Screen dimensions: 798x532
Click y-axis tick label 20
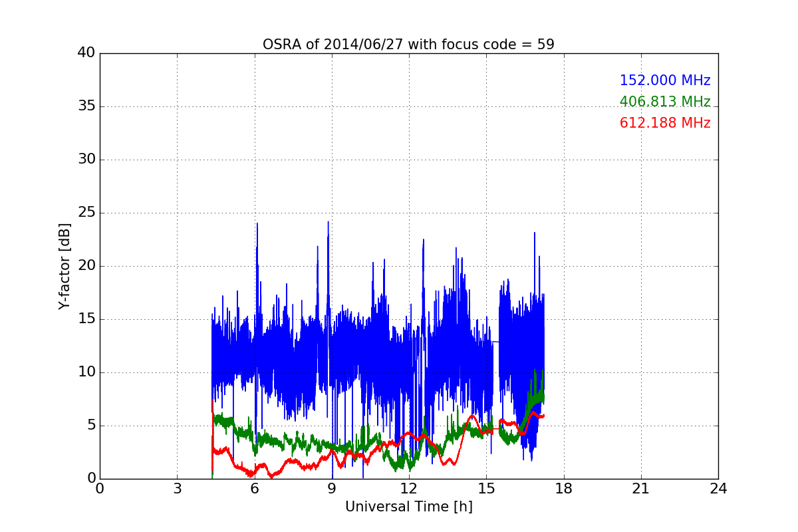coord(86,266)
